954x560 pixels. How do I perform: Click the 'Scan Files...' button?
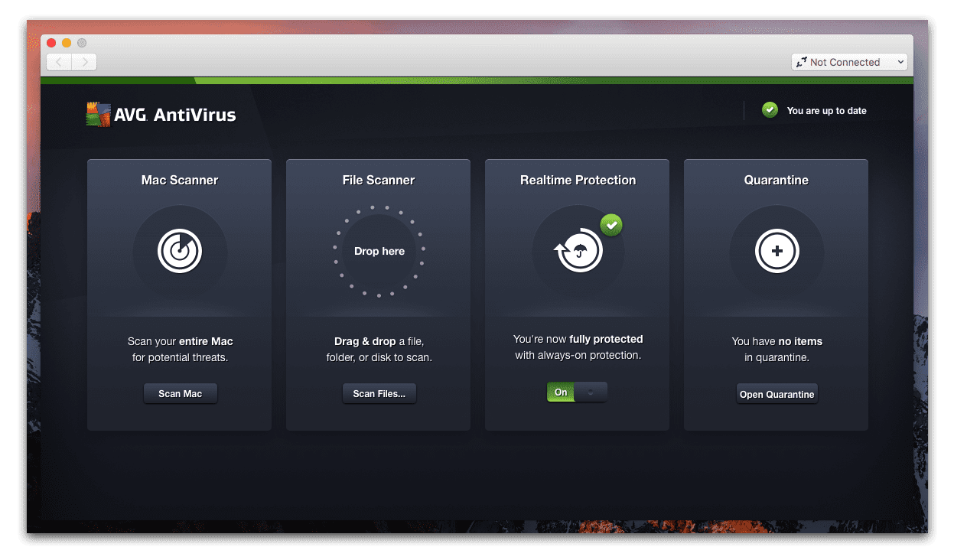[x=379, y=393]
